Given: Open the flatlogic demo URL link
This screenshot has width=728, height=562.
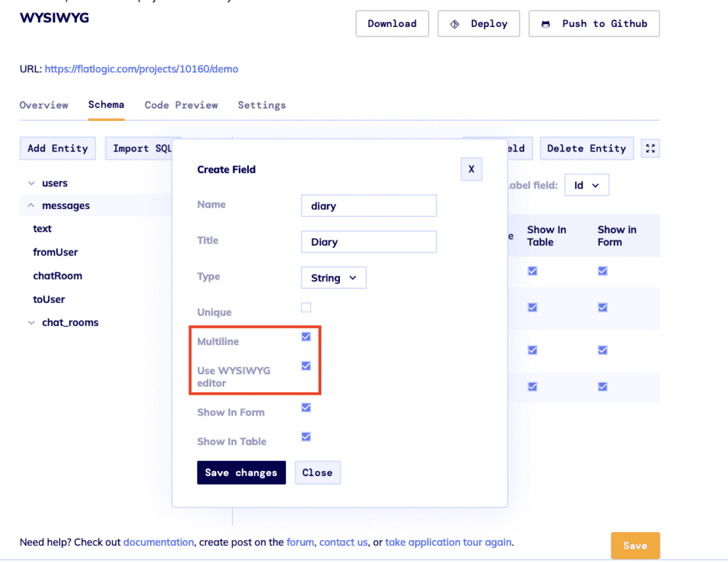Looking at the screenshot, I should tap(141, 69).
